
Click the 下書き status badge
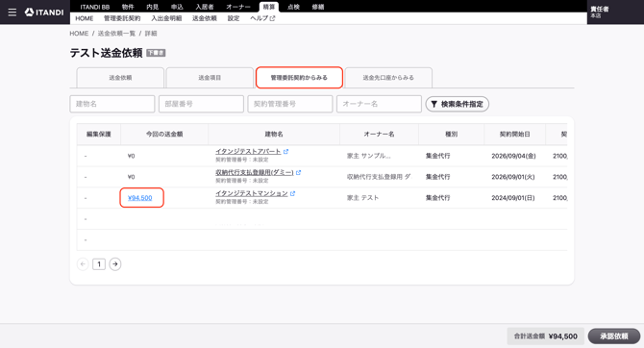(156, 53)
